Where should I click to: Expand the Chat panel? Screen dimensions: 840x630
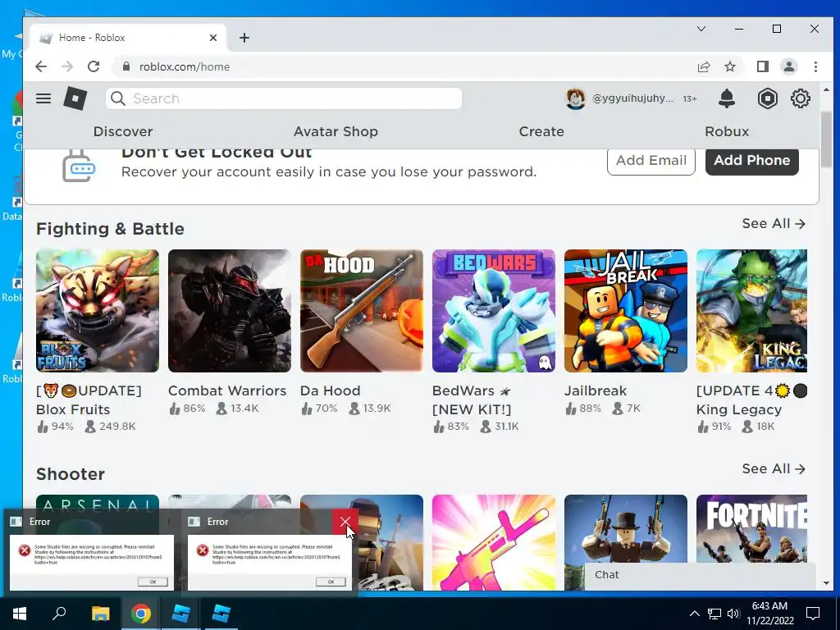[700, 575]
